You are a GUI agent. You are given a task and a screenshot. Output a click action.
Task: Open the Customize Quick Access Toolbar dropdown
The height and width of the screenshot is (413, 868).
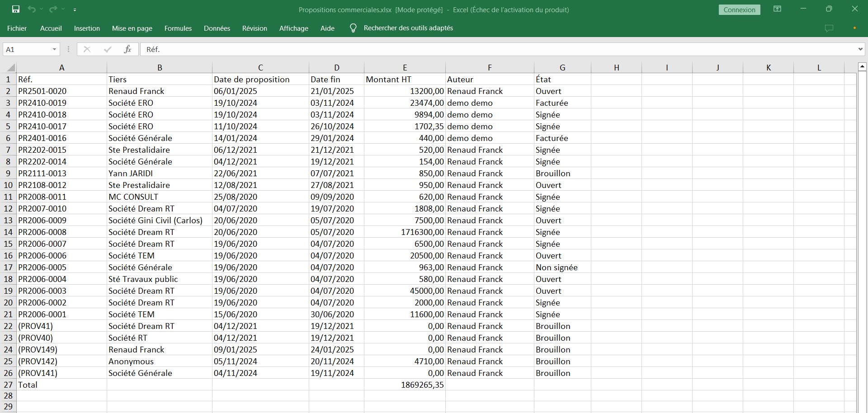pyautogui.click(x=75, y=9)
